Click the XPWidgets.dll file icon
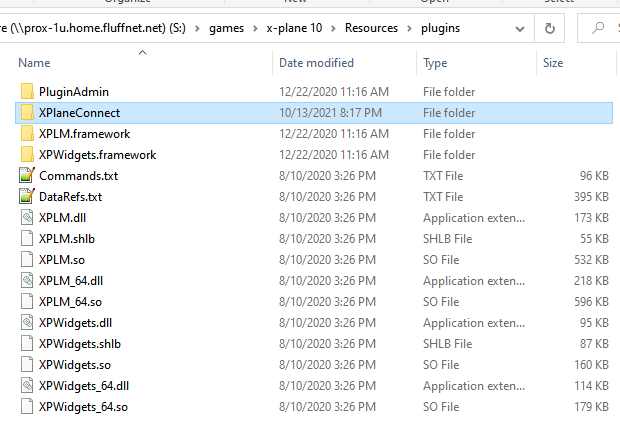The image size is (620, 423). pos(27,322)
